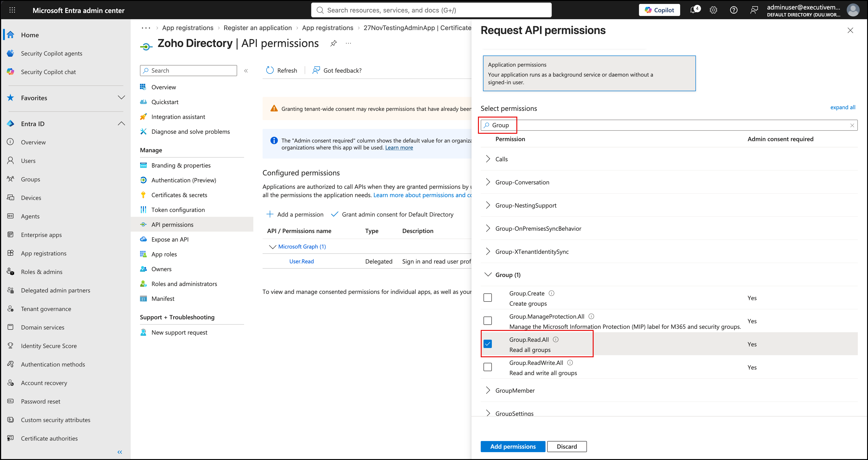Open the settings gear icon

coord(713,10)
